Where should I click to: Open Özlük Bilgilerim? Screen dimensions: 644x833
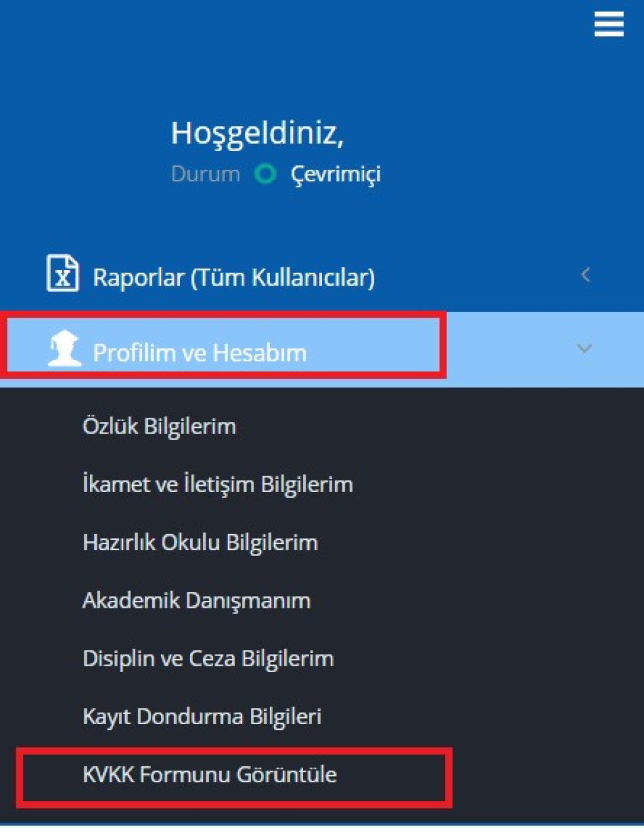click(160, 427)
